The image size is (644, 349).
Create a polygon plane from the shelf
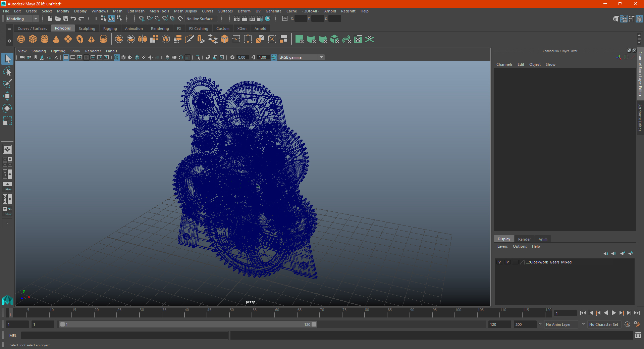click(x=68, y=39)
